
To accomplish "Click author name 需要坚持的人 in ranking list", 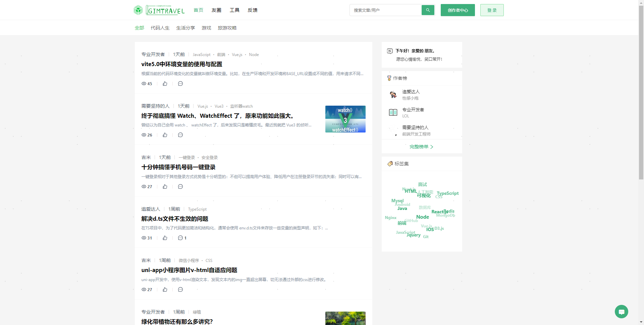I will 415,127.
